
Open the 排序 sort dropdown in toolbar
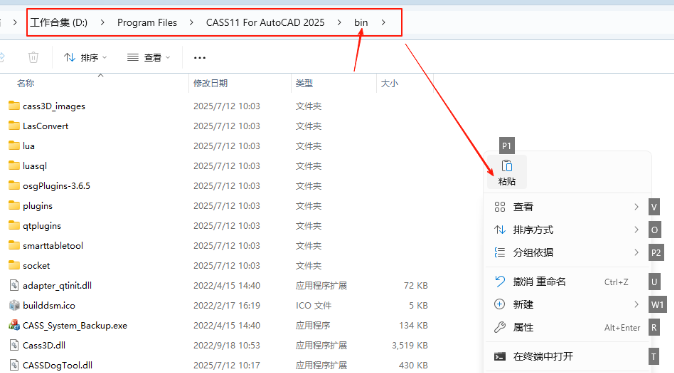(86, 58)
